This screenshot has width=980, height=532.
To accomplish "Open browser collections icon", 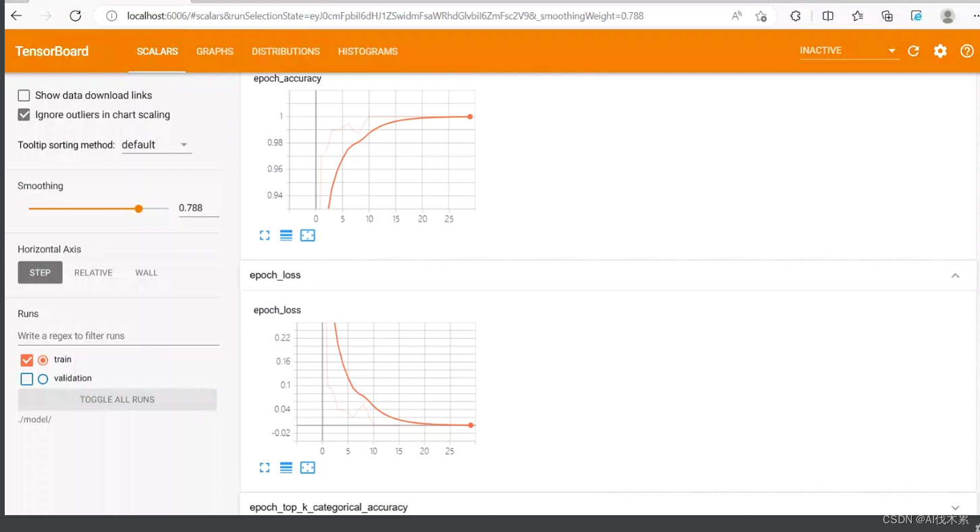I will [887, 16].
